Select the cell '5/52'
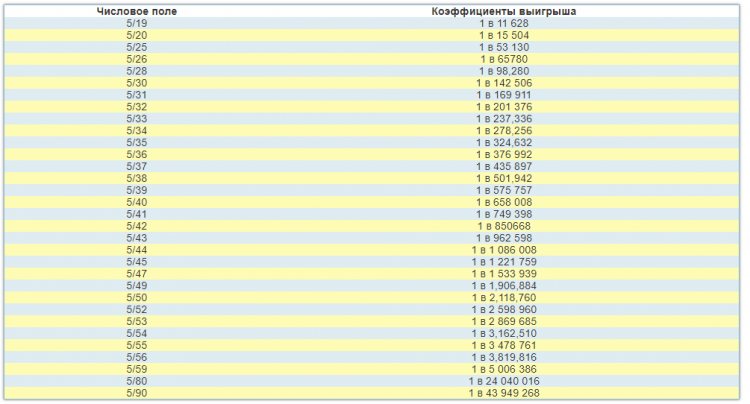Image resolution: width=750 pixels, height=404 pixels. click(x=137, y=310)
